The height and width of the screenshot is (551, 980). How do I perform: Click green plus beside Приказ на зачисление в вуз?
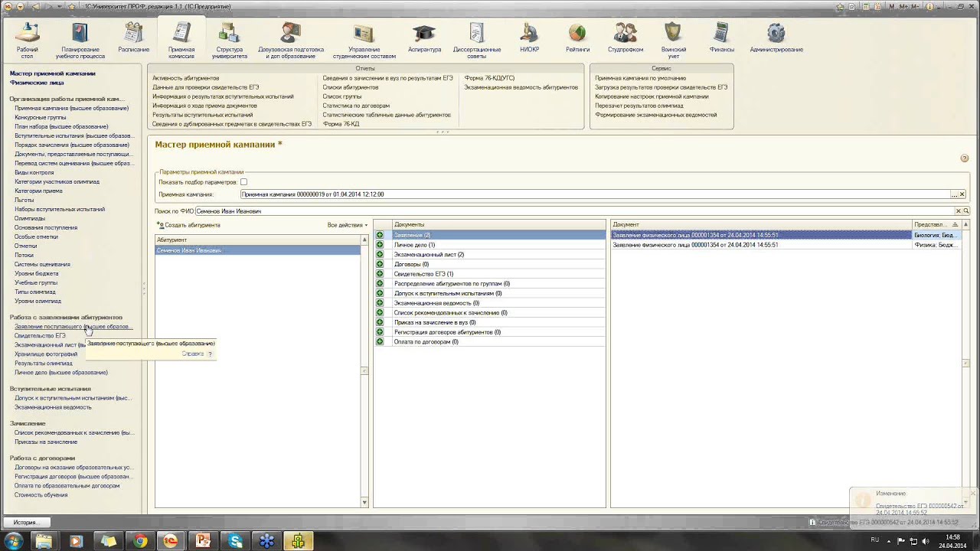coord(380,322)
